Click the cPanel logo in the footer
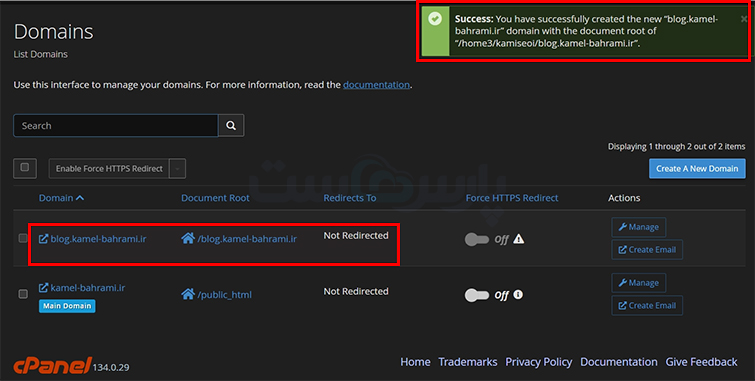This screenshot has height=381, width=755. [x=52, y=366]
